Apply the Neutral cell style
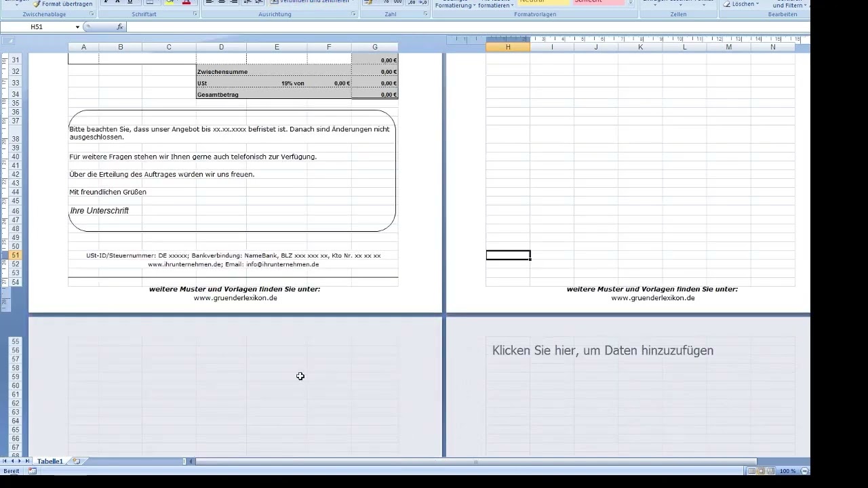The height and width of the screenshot is (488, 868). click(x=543, y=2)
